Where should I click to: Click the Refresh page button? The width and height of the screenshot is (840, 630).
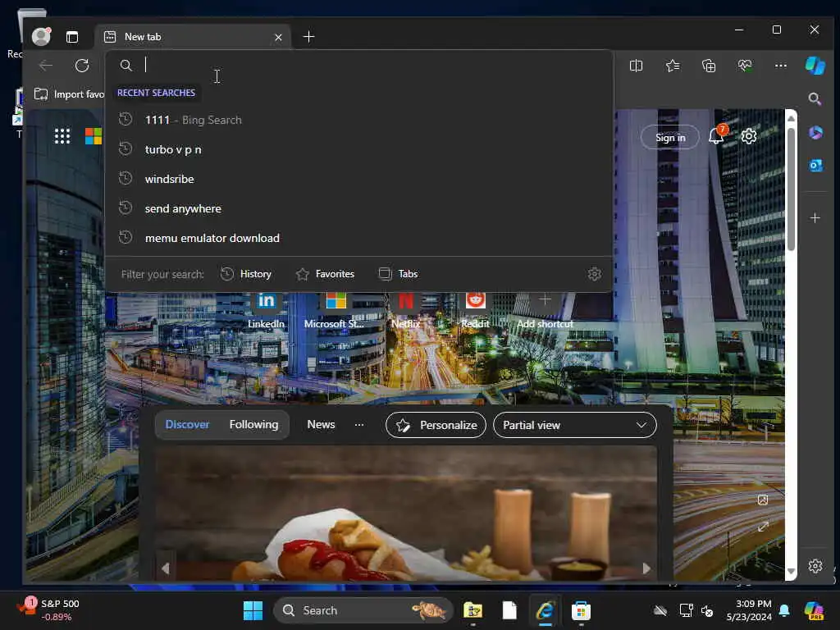click(82, 66)
